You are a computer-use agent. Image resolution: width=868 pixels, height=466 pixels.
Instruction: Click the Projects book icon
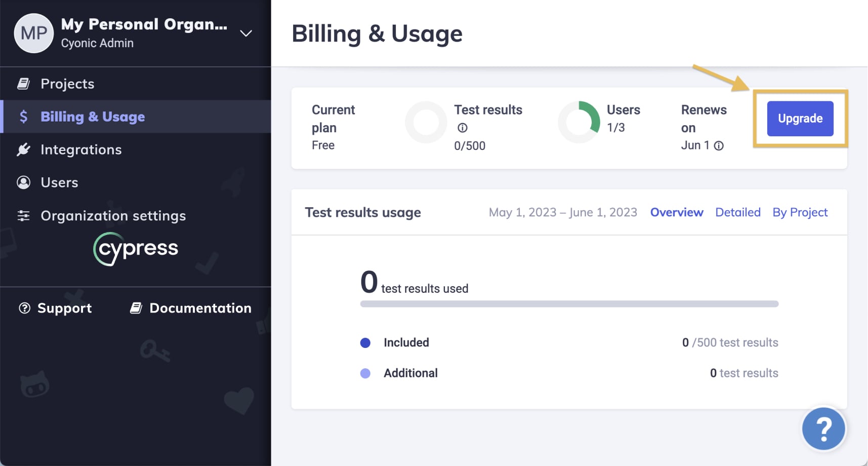click(23, 84)
